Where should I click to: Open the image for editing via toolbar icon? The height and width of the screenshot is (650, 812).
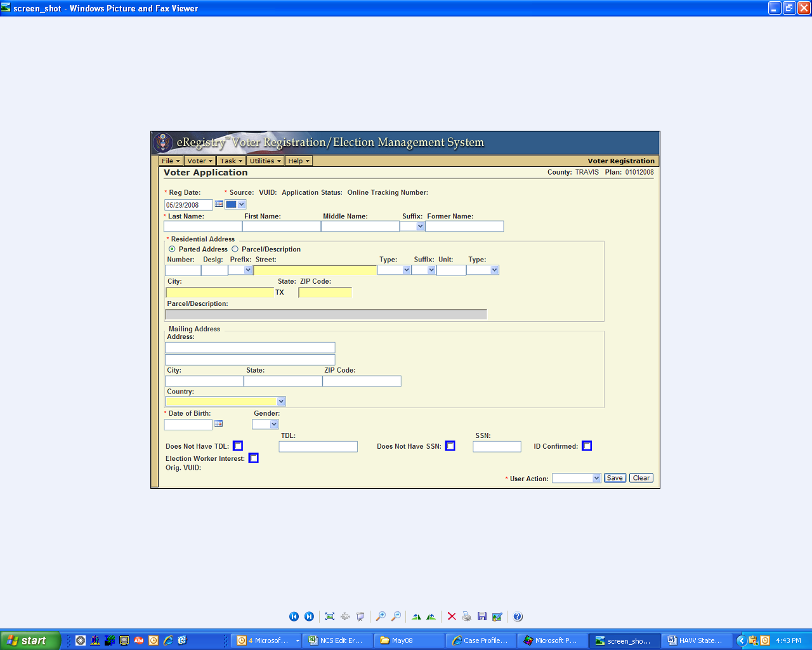coord(497,616)
